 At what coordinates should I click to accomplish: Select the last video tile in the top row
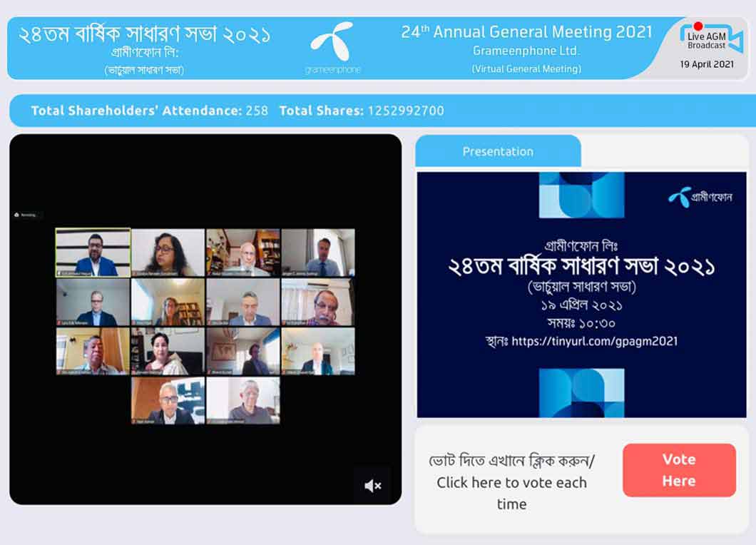pos(318,253)
